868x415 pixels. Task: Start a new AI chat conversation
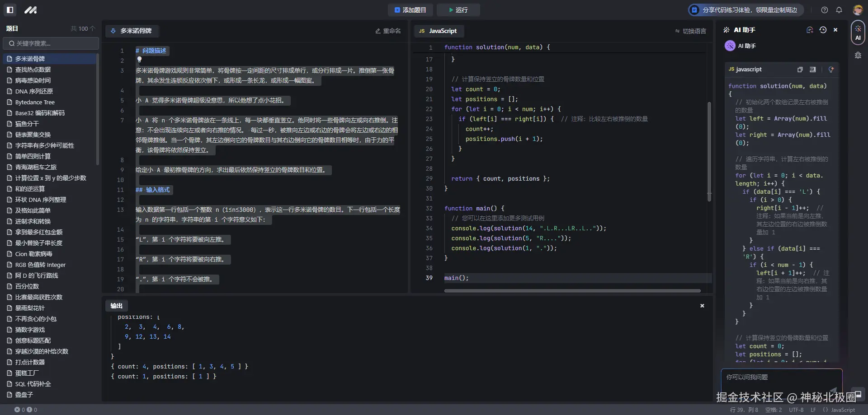click(x=810, y=30)
